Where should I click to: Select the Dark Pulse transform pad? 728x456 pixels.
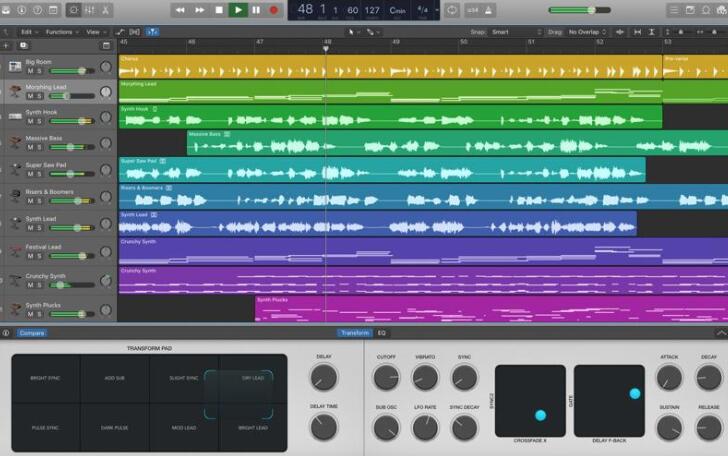(x=115, y=428)
